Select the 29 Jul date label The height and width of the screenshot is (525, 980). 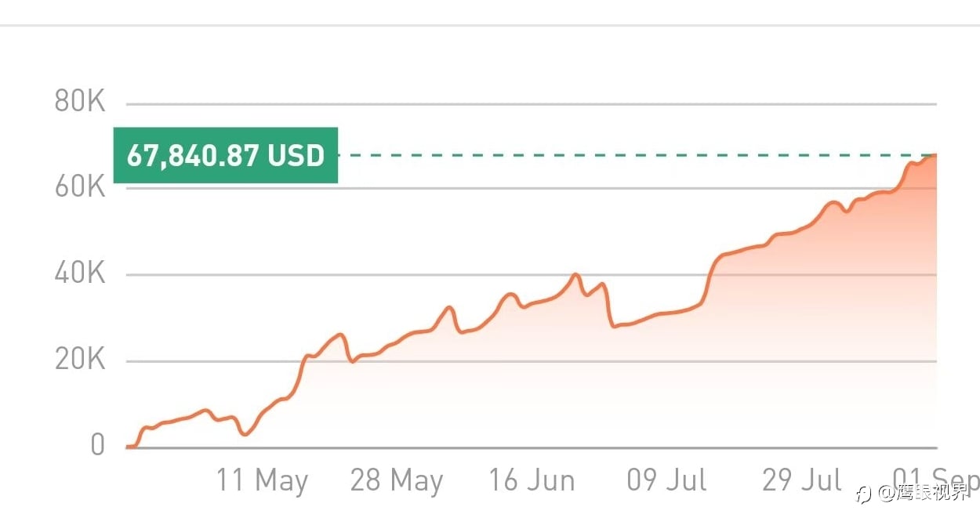(802, 480)
